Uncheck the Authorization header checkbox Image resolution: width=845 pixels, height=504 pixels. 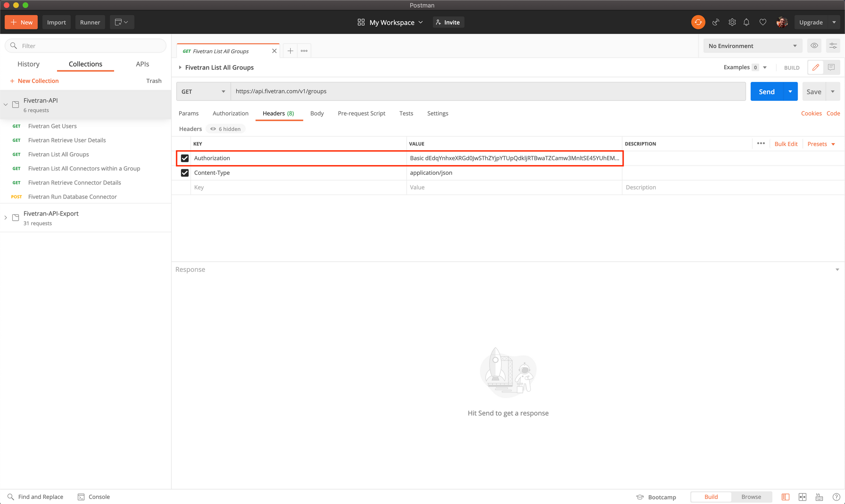[185, 158]
